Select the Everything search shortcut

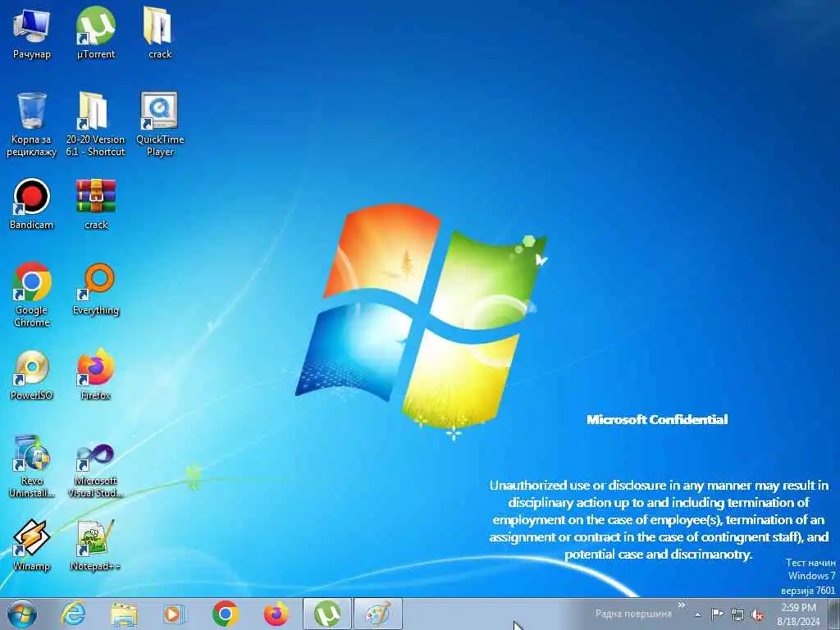click(96, 290)
